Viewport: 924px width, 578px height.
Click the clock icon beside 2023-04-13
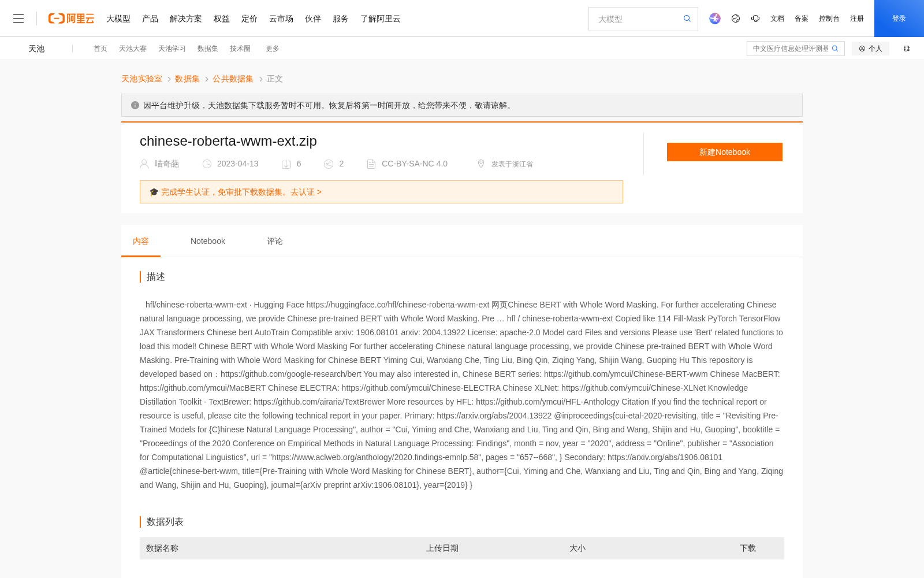click(x=207, y=164)
